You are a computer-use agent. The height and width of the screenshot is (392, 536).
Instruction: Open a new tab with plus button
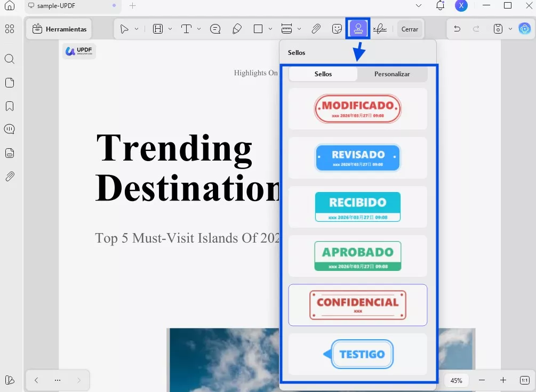click(x=133, y=6)
